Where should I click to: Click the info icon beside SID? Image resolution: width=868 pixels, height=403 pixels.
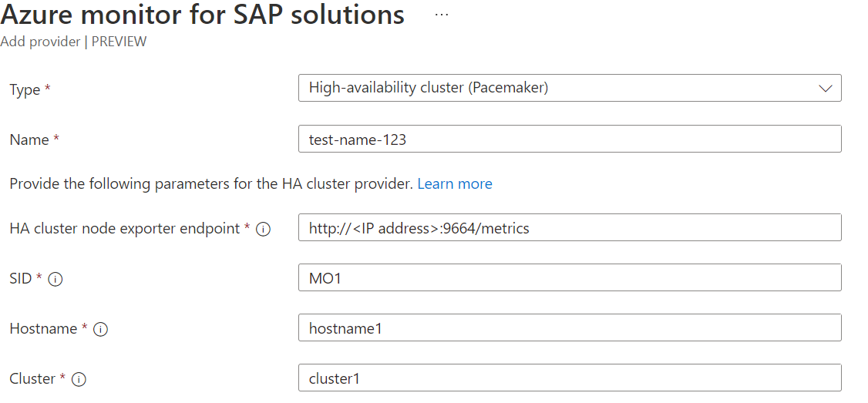[56, 280]
